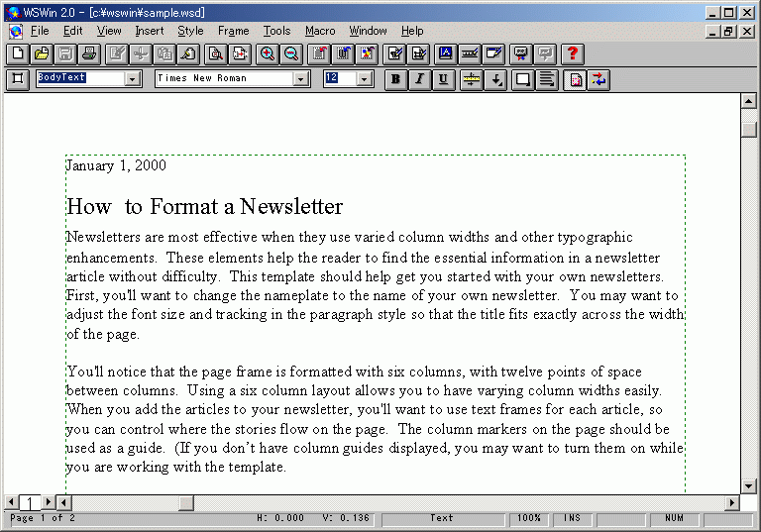Zoom out with the minus magnifier
The width and height of the screenshot is (761, 532).
click(290, 53)
